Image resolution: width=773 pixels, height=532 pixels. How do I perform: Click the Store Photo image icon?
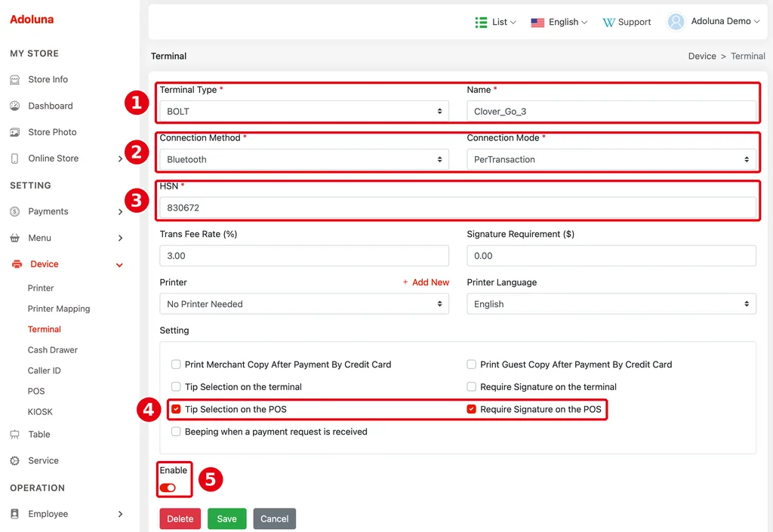pyautogui.click(x=15, y=132)
